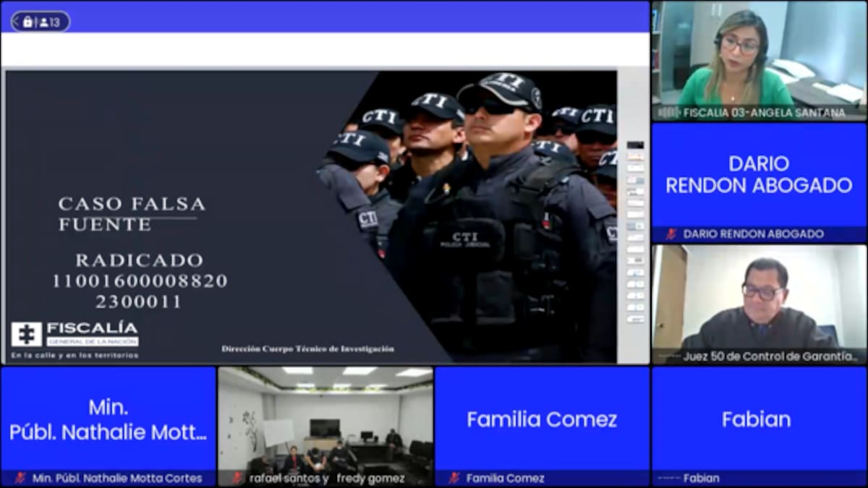
Task: Open the participants count showing 13
Action: [50, 22]
